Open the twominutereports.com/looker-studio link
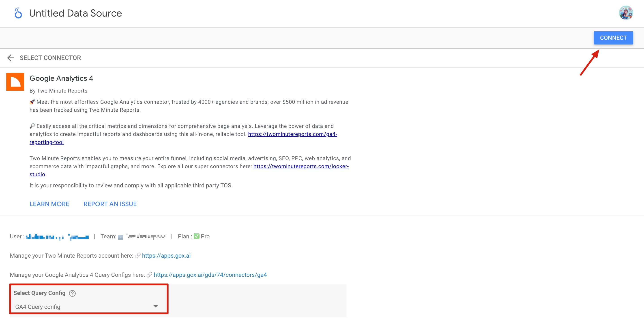This screenshot has width=644, height=322. click(301, 167)
